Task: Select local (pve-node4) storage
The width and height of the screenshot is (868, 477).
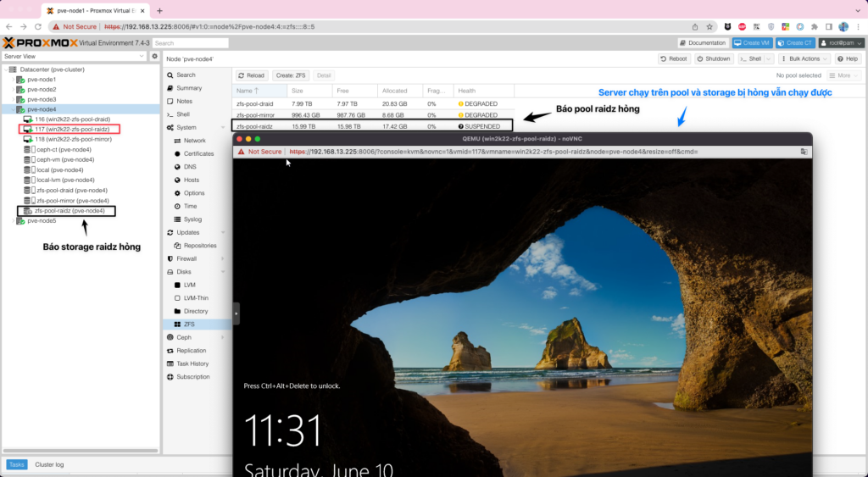Action: (x=53, y=170)
